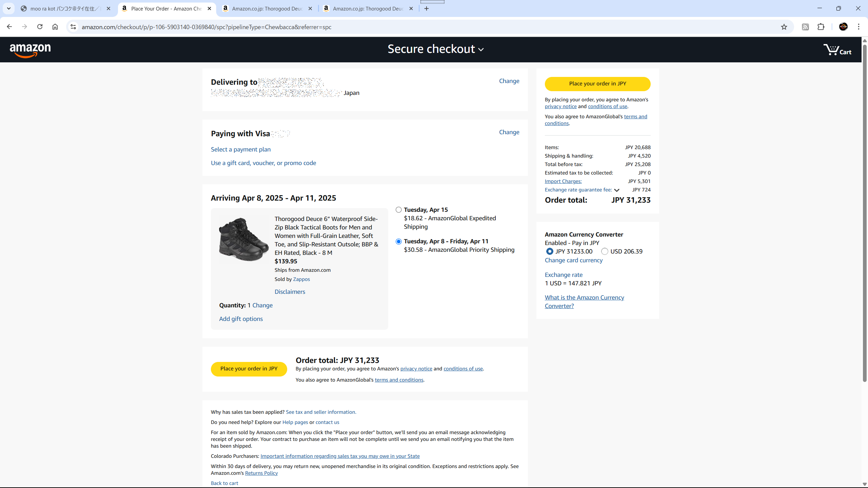The width and height of the screenshot is (868, 488).
Task: Click the Thorogood boots product thumbnail
Action: [x=244, y=239]
